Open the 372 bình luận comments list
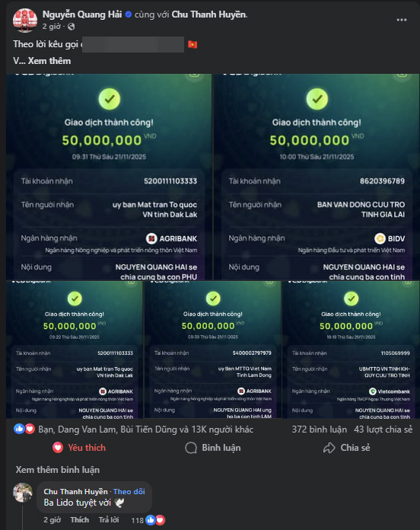This screenshot has height=530, width=420. (x=319, y=429)
